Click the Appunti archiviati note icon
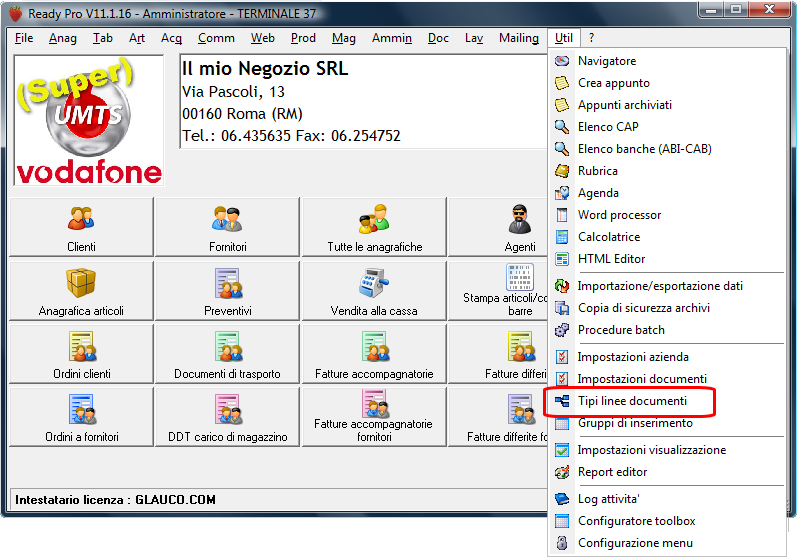The image size is (797, 557). tap(562, 105)
